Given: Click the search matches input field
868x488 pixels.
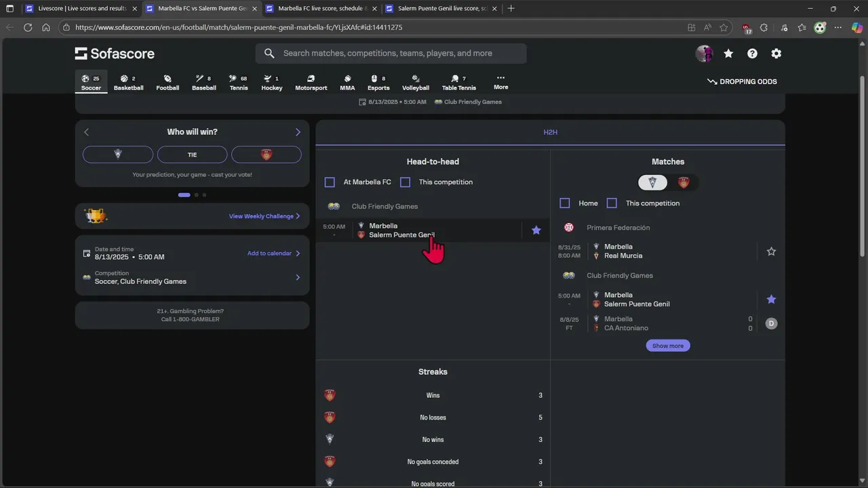Looking at the screenshot, I should pyautogui.click(x=391, y=54).
